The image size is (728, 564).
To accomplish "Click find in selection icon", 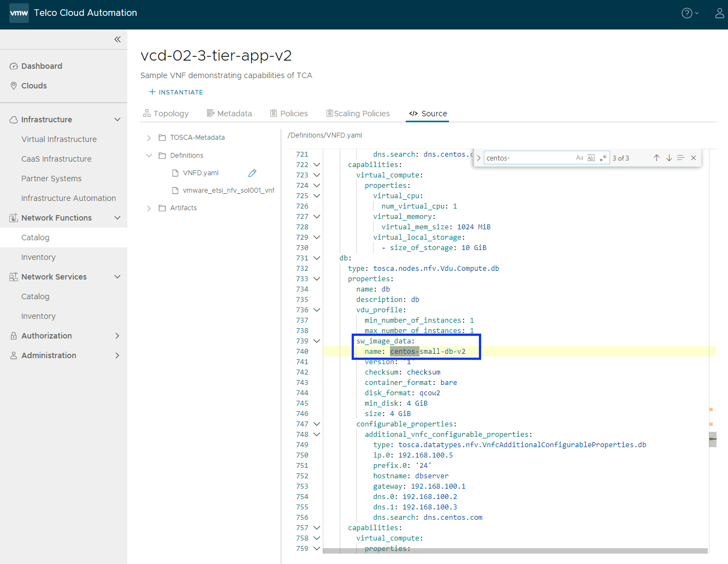I will (x=681, y=158).
